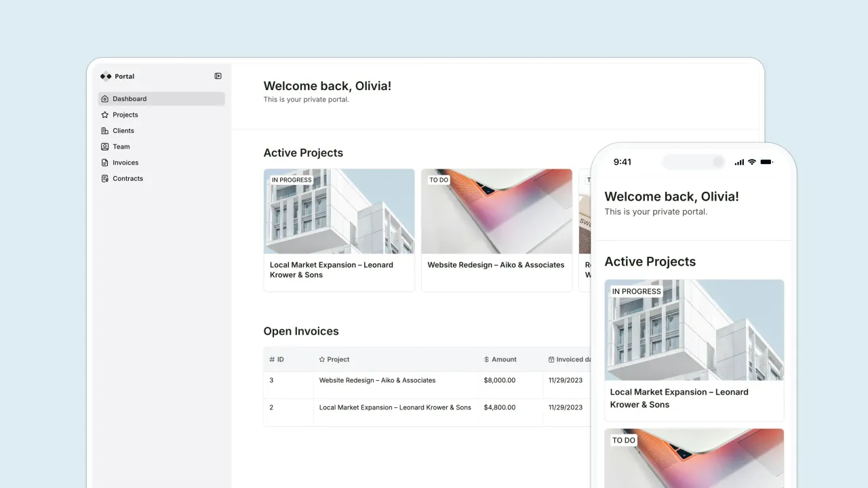The image size is (868, 488).
Task: Click Local Market Expansion invoice row project cell
Action: point(395,412)
